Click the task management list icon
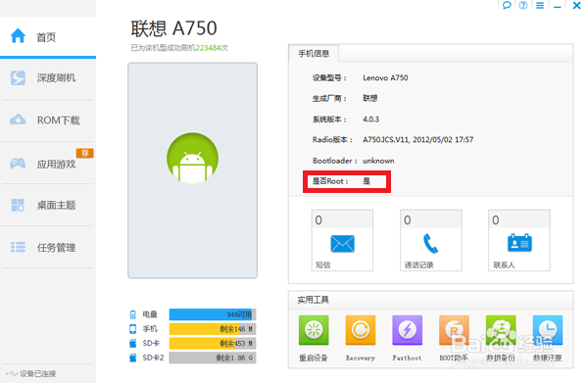Screen dimensions: 588x383 coord(18,247)
